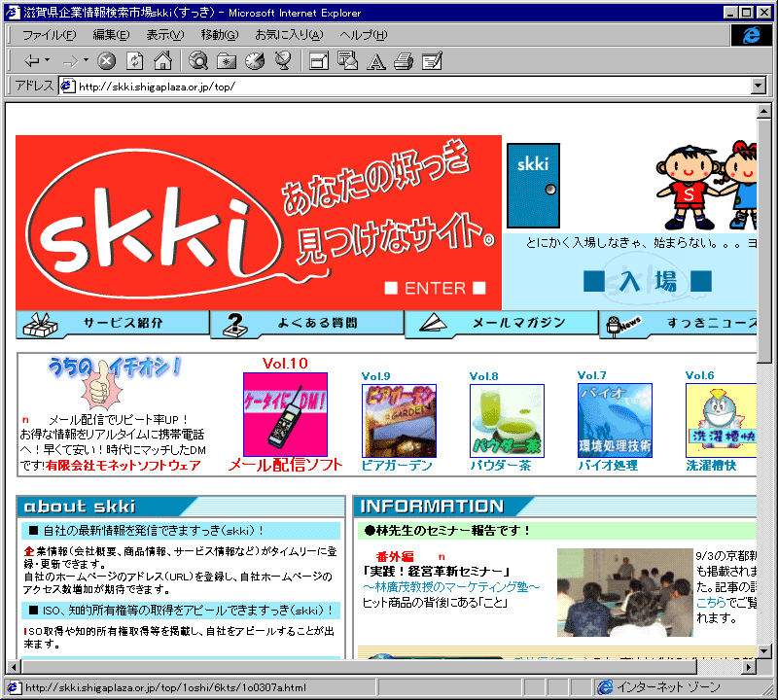Click the News microphone icon
Image resolution: width=778 pixels, height=700 pixels.
(x=623, y=326)
